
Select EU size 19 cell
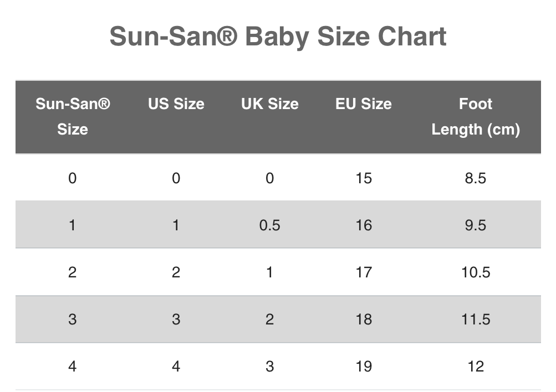point(364,367)
